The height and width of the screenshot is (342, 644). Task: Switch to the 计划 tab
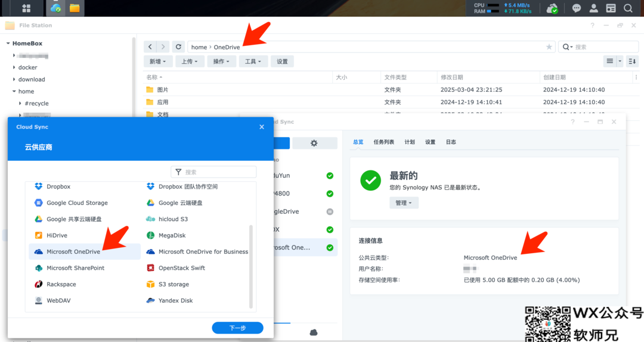coord(410,142)
